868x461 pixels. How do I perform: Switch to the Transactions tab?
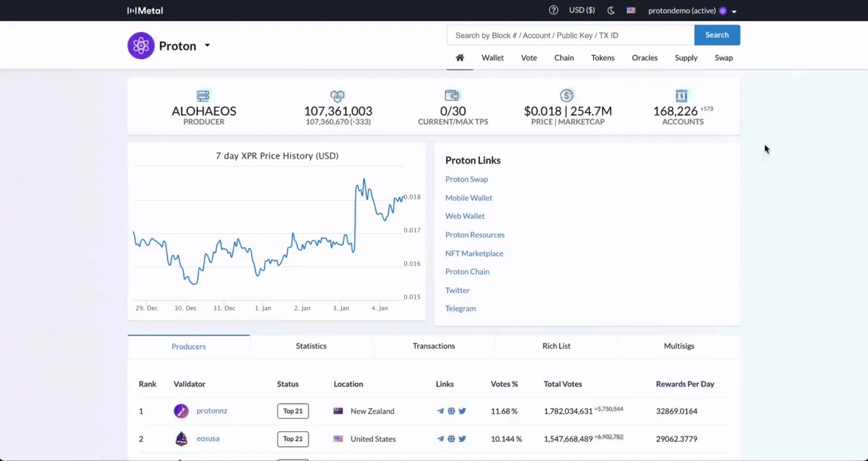pyautogui.click(x=434, y=346)
